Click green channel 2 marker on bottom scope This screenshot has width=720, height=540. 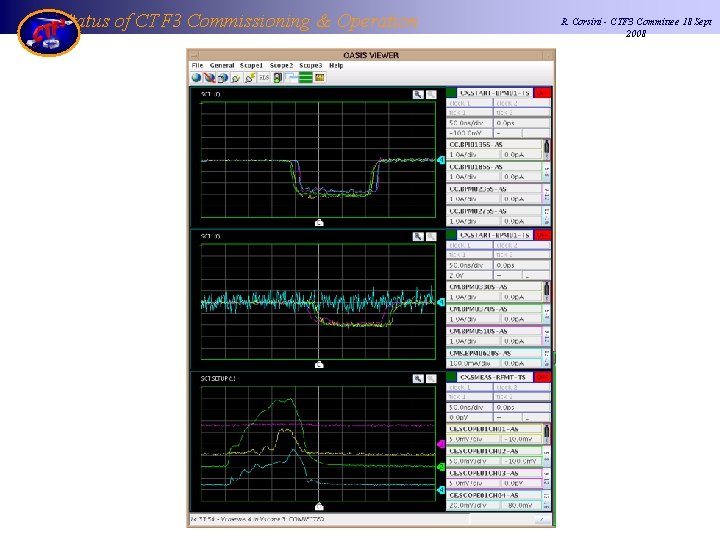point(441,467)
